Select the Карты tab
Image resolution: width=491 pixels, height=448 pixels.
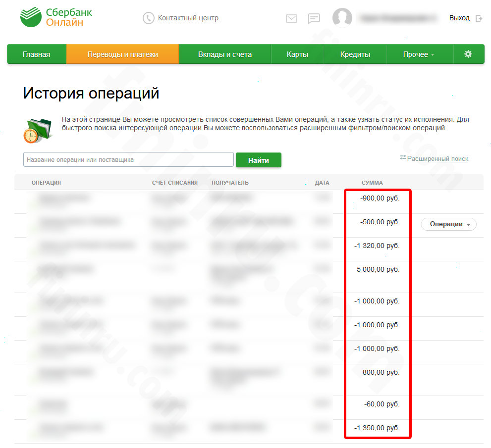tap(297, 54)
